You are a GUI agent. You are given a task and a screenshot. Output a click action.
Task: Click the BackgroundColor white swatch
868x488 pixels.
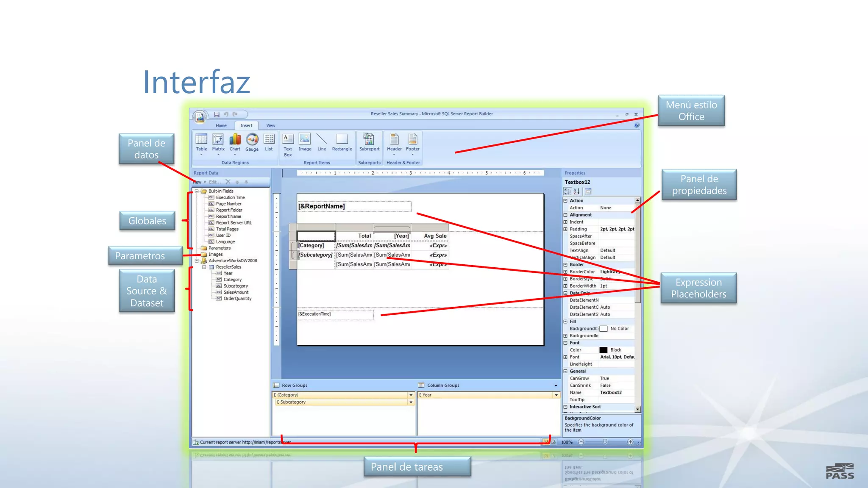pyautogui.click(x=604, y=329)
